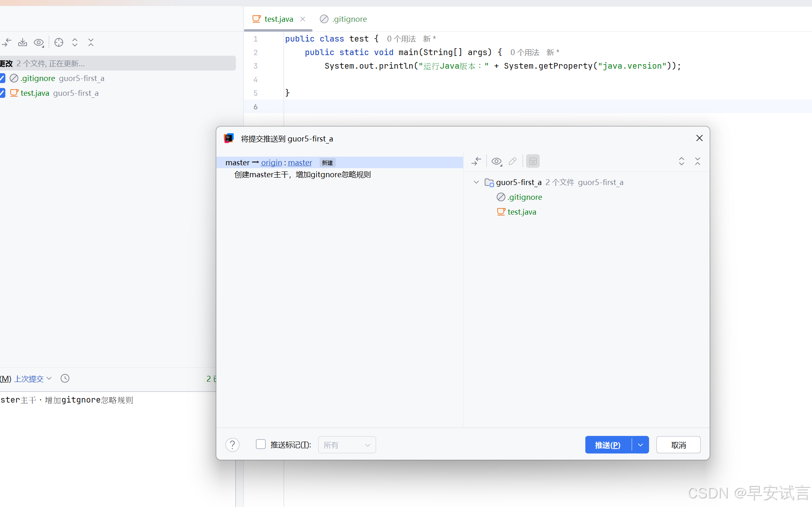The image size is (812, 507).
Task: Click the 推送(P) push button
Action: click(x=608, y=445)
